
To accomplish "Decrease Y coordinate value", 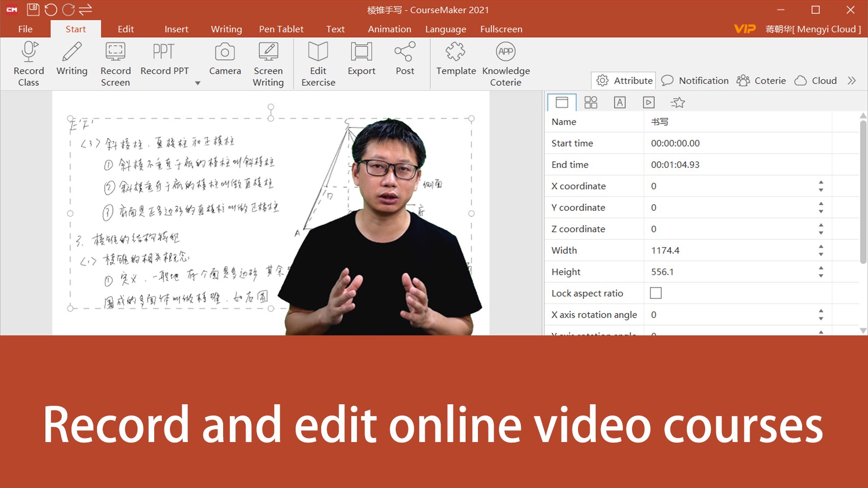I will 821,211.
